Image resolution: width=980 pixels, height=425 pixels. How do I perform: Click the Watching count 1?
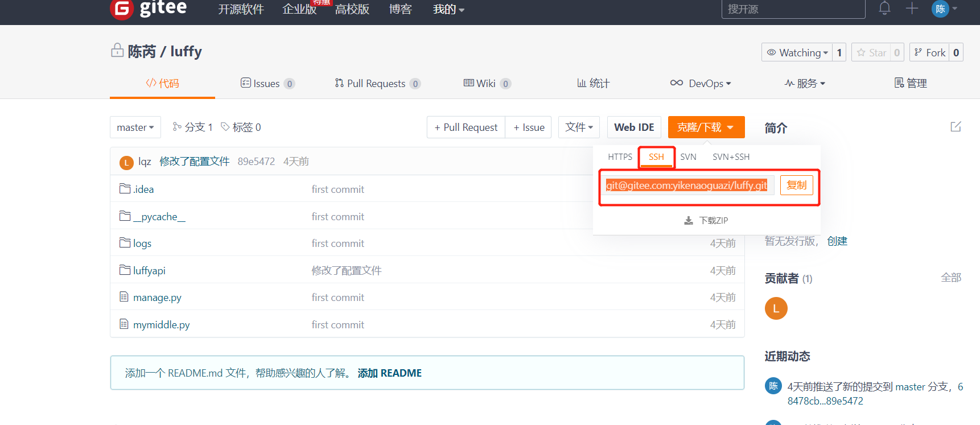coord(839,52)
